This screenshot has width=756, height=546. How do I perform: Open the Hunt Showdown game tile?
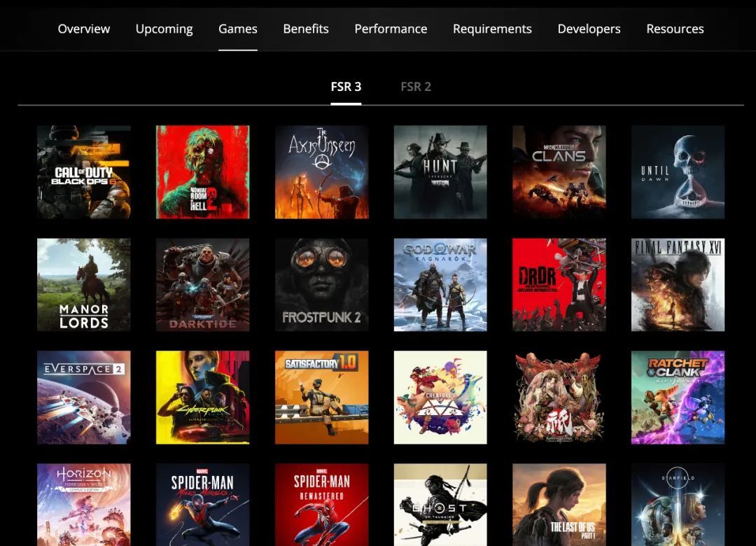[x=440, y=172]
